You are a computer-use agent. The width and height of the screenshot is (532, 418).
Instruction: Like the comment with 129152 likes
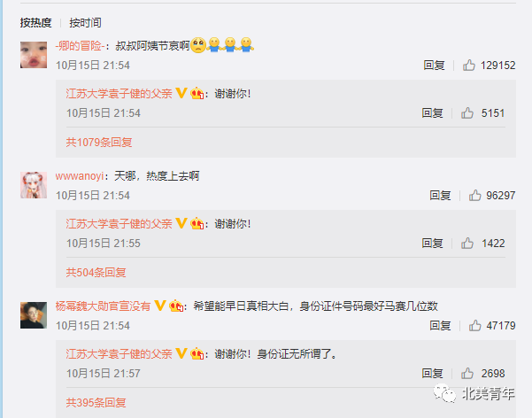click(469, 66)
